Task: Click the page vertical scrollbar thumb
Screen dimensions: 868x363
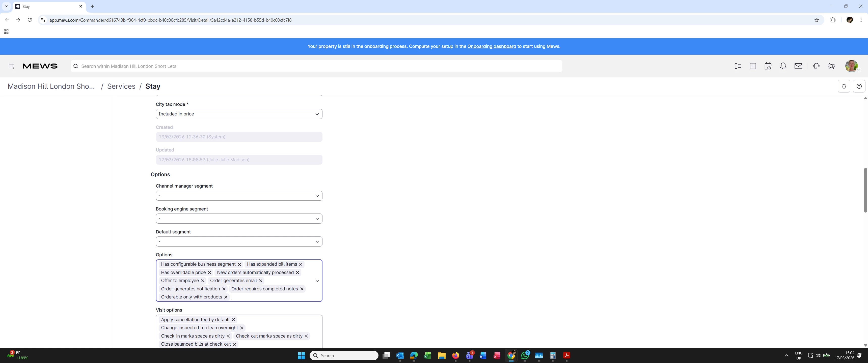Action: pyautogui.click(x=865, y=190)
